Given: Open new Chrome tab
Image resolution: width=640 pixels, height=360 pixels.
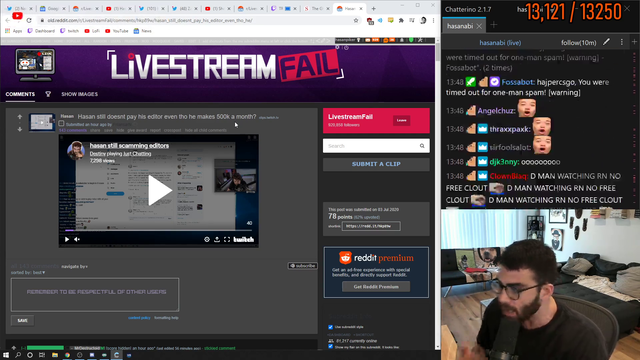Looking at the screenshot, I should point(373,9).
